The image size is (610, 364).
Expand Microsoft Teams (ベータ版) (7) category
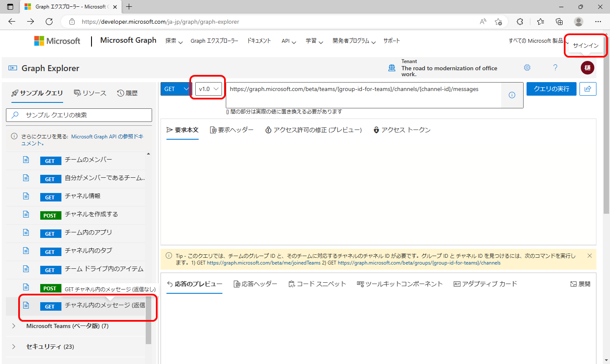[75, 326]
